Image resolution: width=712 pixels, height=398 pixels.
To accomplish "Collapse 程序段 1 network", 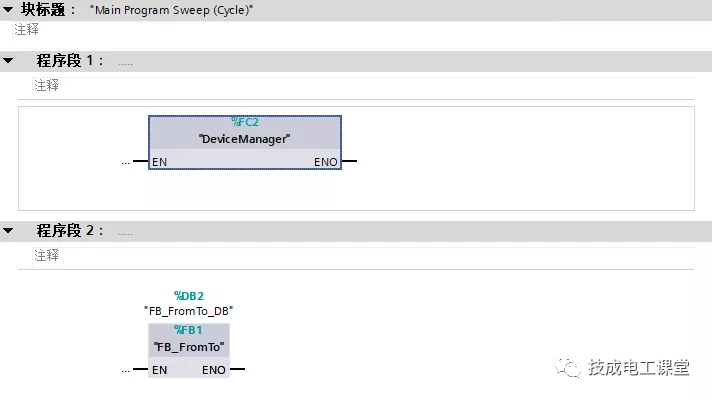I will [8, 60].
